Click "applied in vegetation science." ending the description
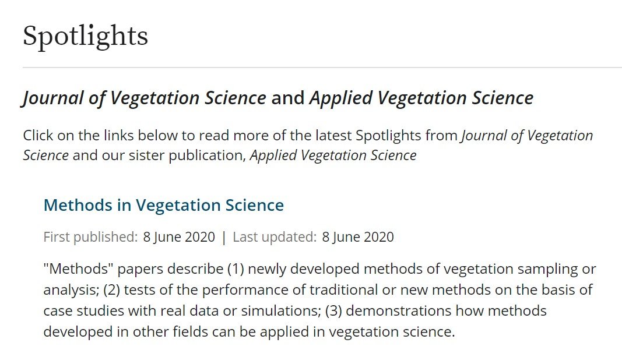The width and height of the screenshot is (622, 364). click(357, 331)
